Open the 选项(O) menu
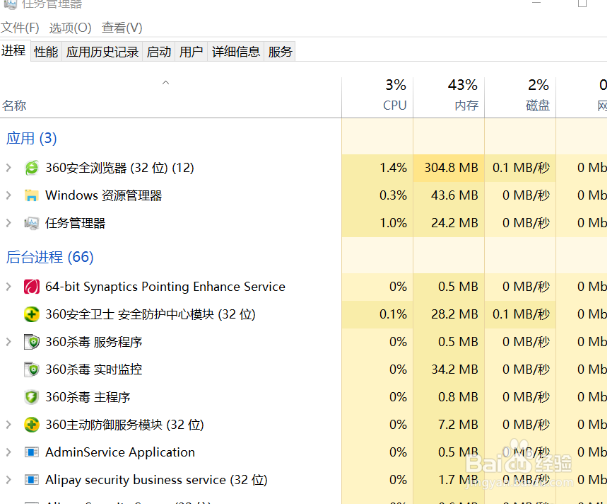The height and width of the screenshot is (504, 607). 70,28
